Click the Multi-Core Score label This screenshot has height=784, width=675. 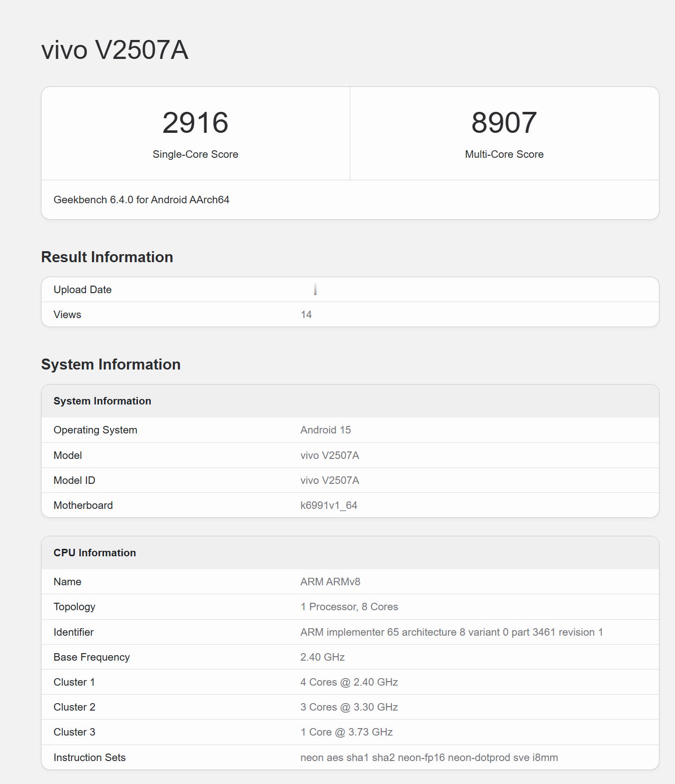tap(504, 154)
